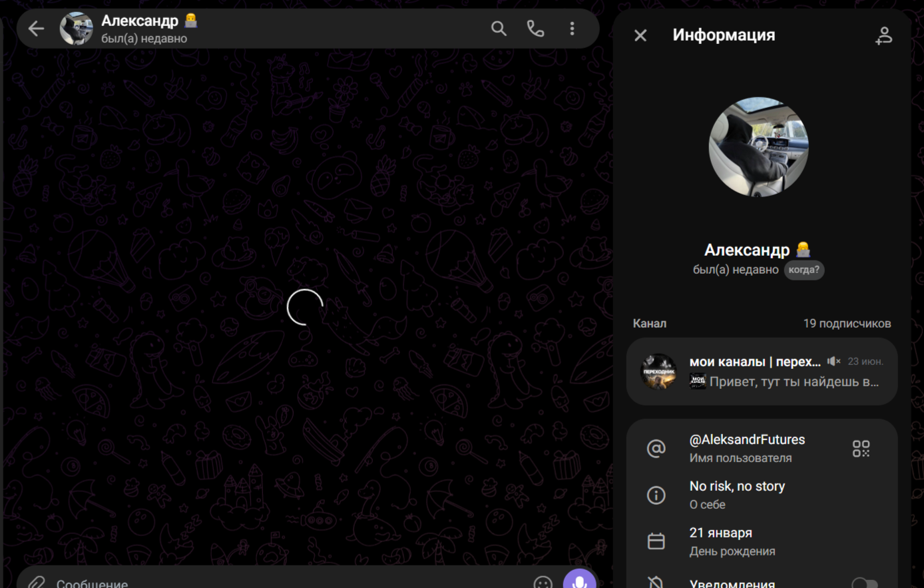Viewport: 924px width, 588px height.
Task: Click the @ icon beside username
Action: pos(656,448)
